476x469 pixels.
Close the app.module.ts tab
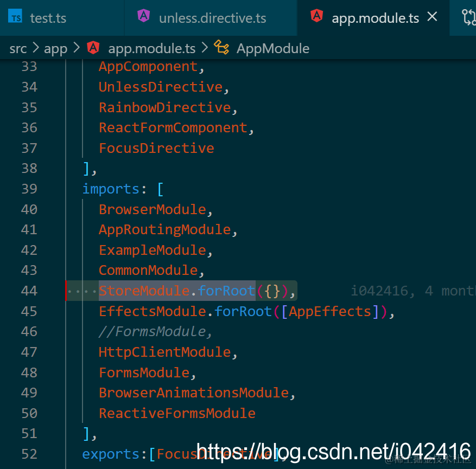[x=432, y=16]
